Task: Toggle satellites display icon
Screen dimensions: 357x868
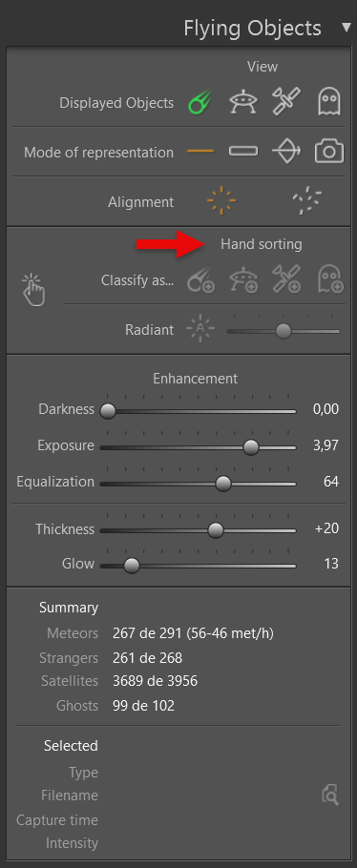Action: pyautogui.click(x=286, y=102)
